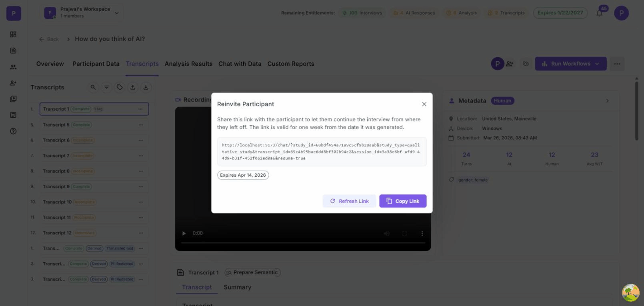Select Transcript 12 in the list
644x306 pixels.
[94, 233]
